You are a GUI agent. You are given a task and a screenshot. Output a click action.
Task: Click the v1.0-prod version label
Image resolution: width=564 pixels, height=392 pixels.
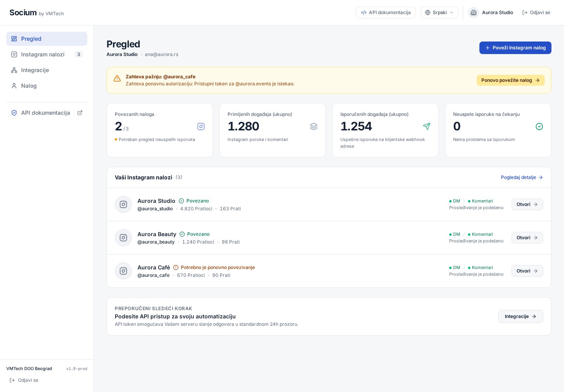pos(77,369)
